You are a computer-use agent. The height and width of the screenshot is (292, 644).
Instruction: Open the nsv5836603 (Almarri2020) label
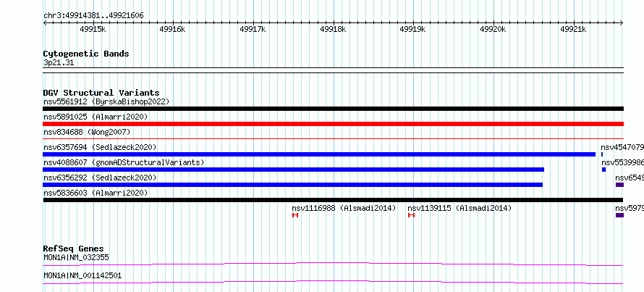(96, 193)
